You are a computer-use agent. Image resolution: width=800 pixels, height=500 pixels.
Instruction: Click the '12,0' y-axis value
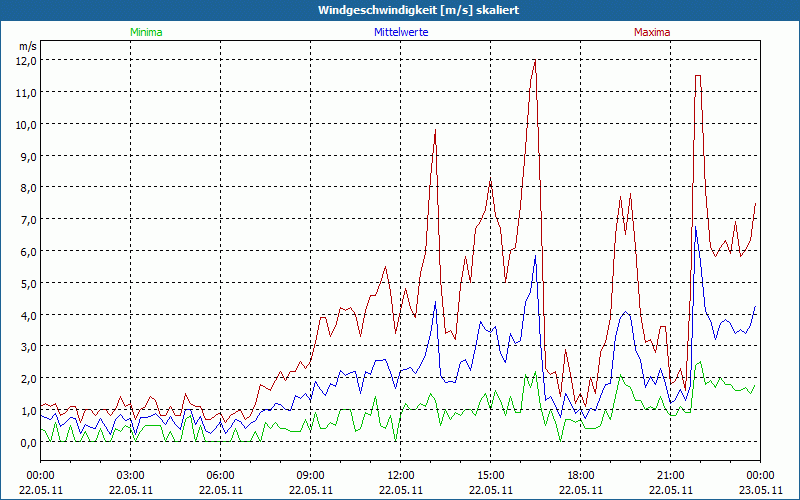[x=28, y=61]
